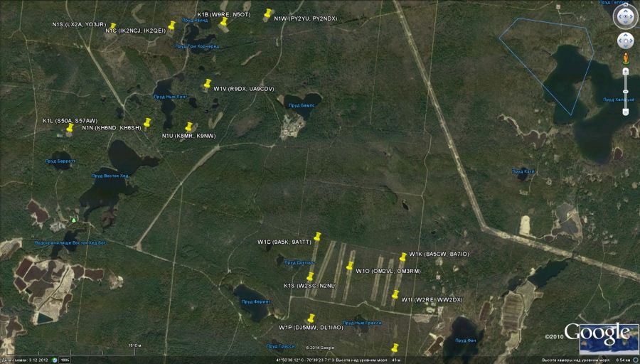This screenshot has width=640, height=364.
Task: Click the zoom slider handle
Action: (x=625, y=91)
